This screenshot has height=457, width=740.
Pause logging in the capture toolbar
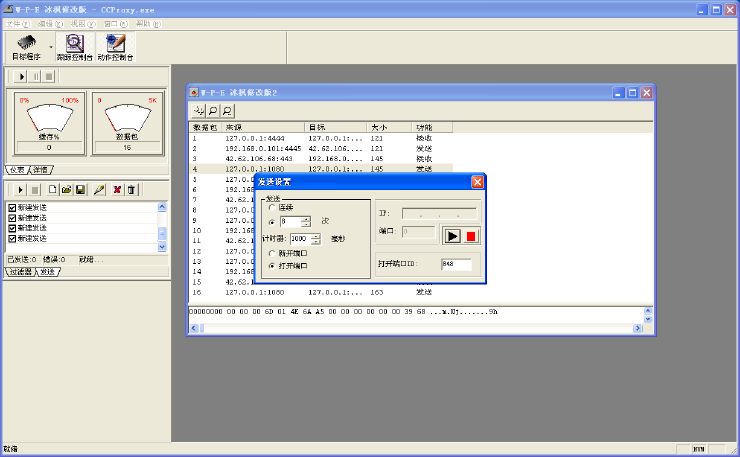coord(35,76)
